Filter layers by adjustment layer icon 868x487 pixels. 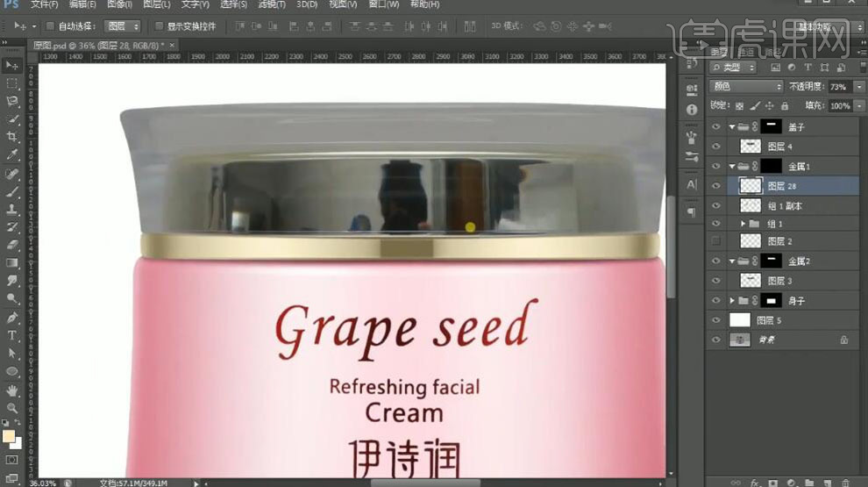tap(792, 68)
